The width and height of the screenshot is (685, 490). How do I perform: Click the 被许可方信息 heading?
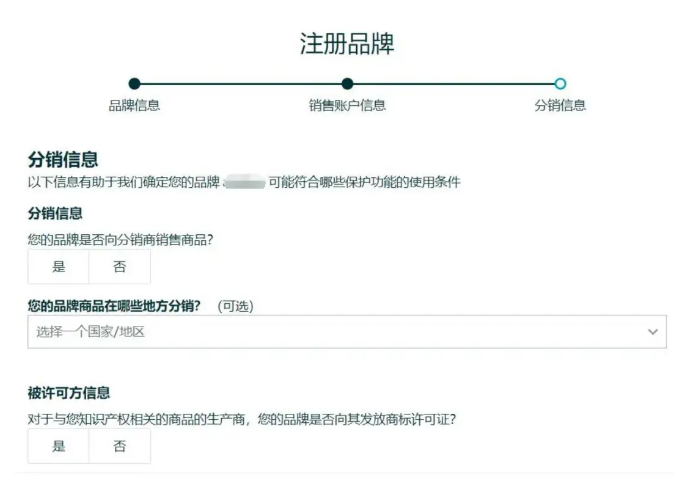coord(69,393)
